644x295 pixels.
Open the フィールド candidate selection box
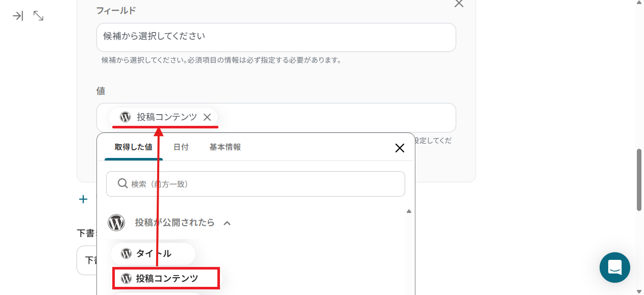pos(276,37)
